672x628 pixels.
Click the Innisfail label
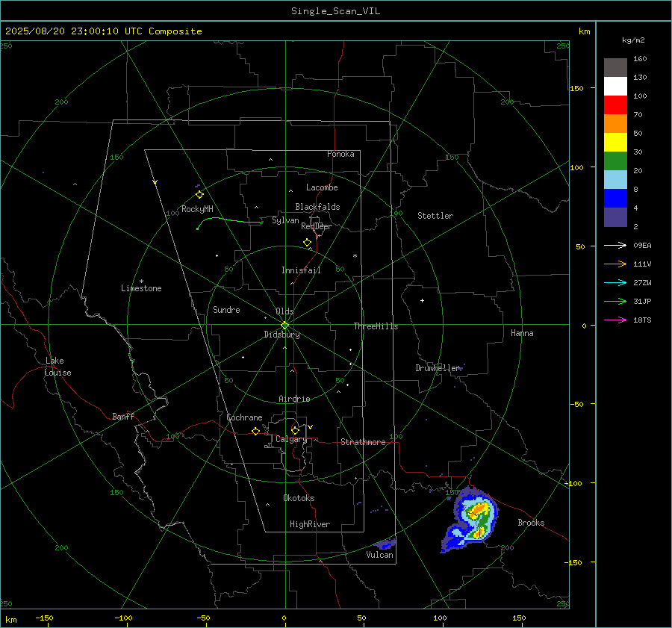(x=301, y=270)
